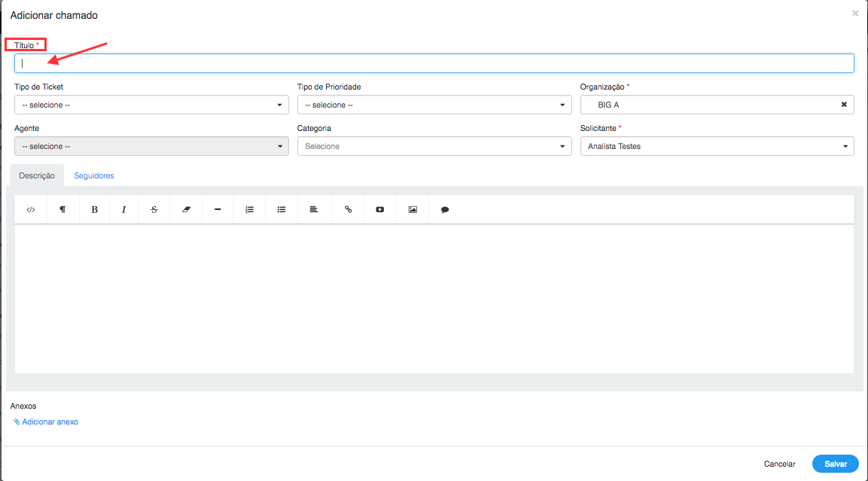Click the speech bubble icon in editor toolbar
The width and height of the screenshot is (868, 481).
point(444,210)
